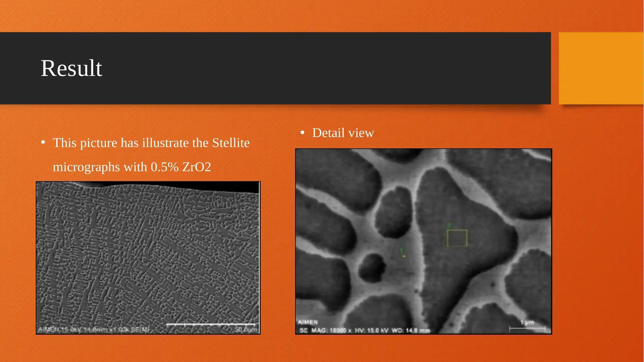This screenshot has height=362, width=644.
Task: Click the line 'micrographs with 0.5% ZrO2'
Action: (x=132, y=167)
